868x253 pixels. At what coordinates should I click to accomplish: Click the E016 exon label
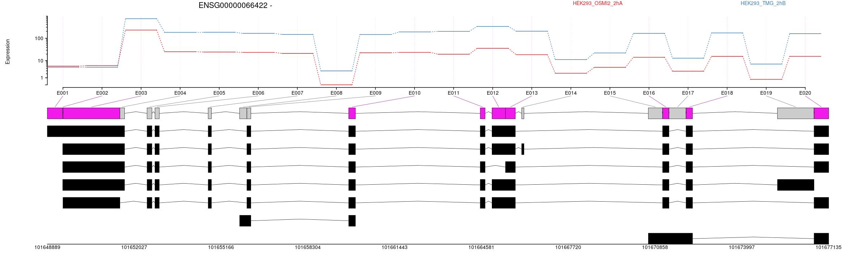649,93
